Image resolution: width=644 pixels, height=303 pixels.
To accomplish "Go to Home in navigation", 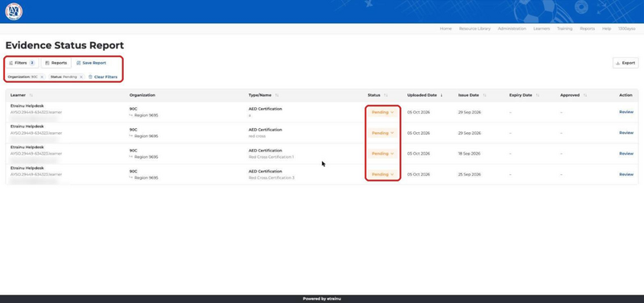I will point(446,29).
